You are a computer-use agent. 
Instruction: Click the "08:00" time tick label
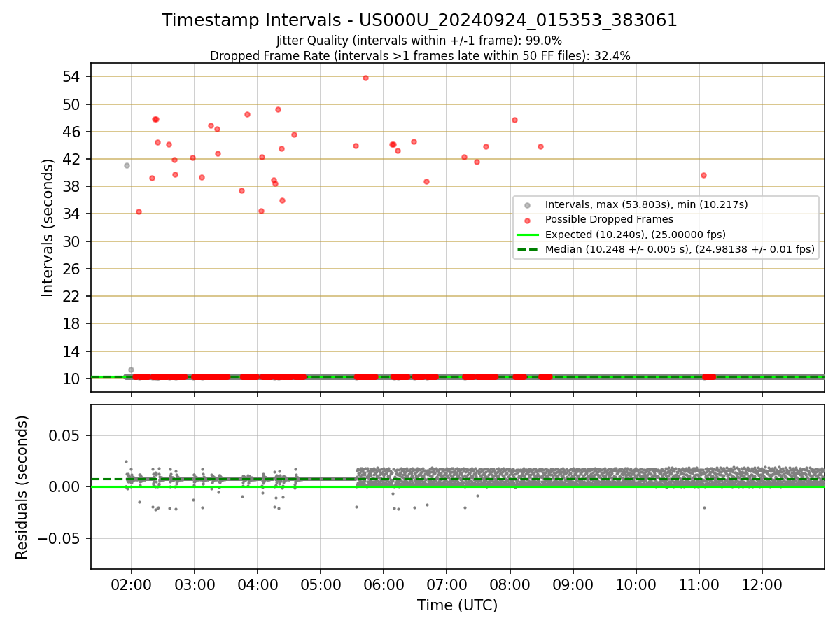click(x=510, y=584)
